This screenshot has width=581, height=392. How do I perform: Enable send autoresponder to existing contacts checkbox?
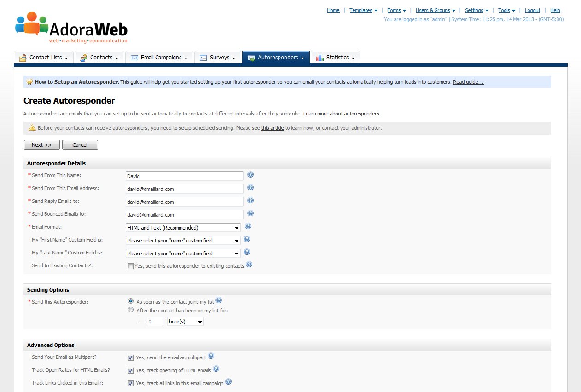tap(130, 266)
